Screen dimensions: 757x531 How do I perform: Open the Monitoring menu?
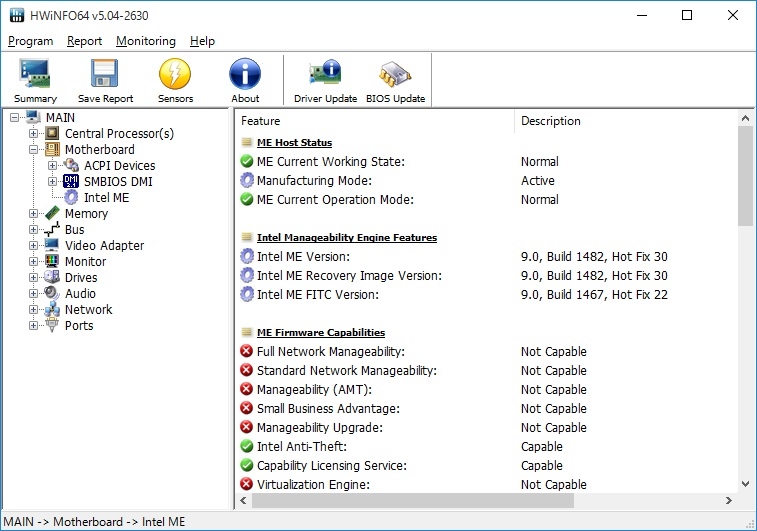145,41
